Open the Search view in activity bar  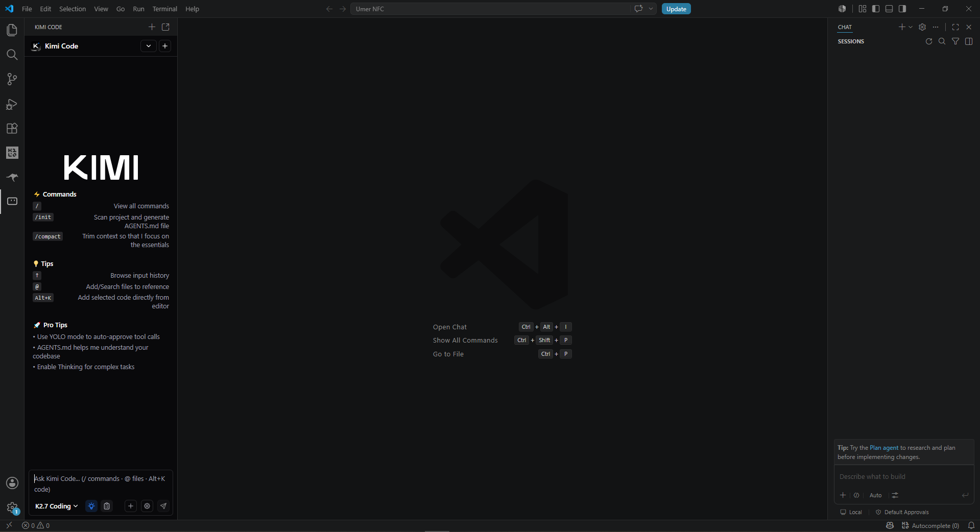point(12,55)
